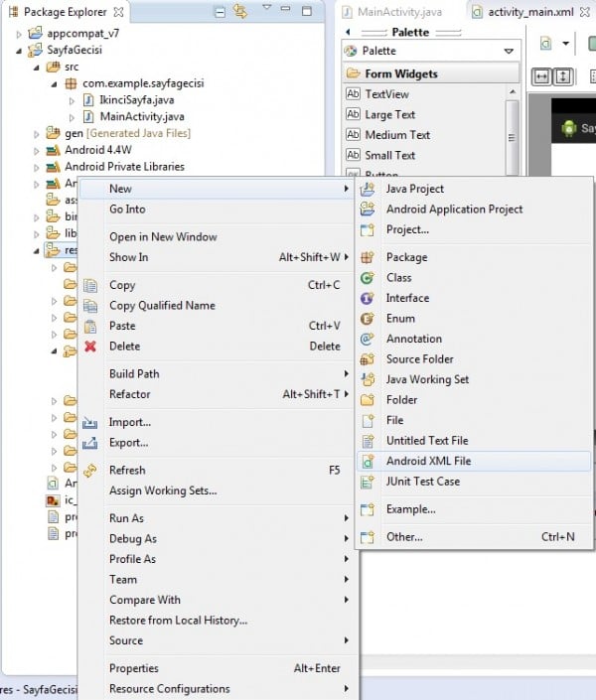Click the Source Folder icon

(368, 358)
